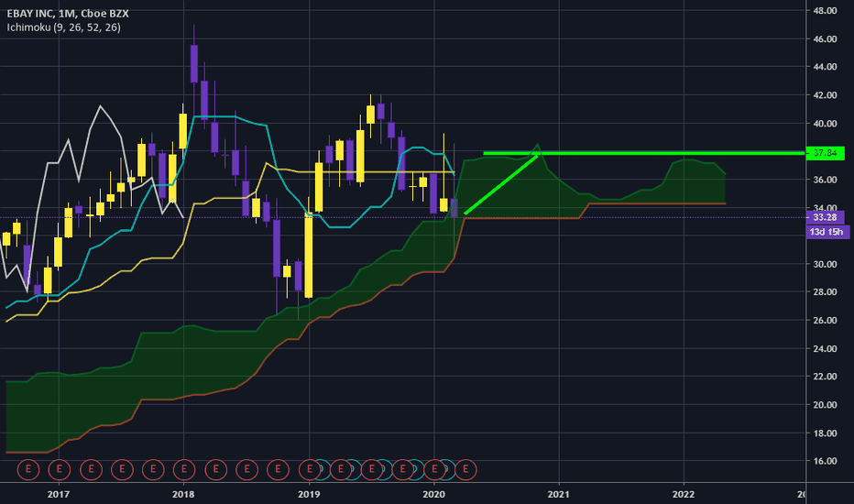Click the 26.00 price axis label
The height and width of the screenshot is (504, 854).
point(825,320)
